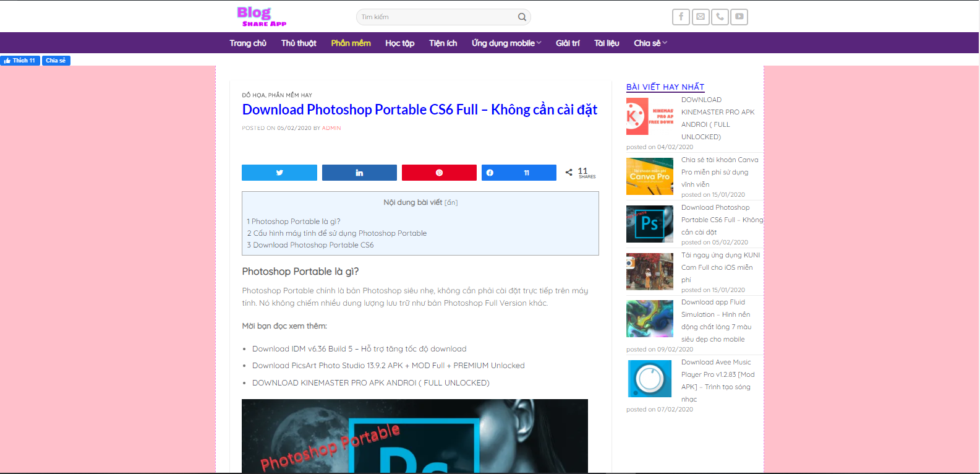Click the Photoshop Ps sidebar thumbnail
Image resolution: width=980 pixels, height=474 pixels.
[650, 224]
